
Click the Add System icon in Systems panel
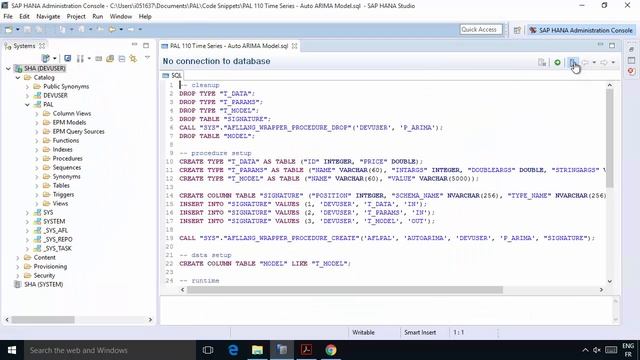click(46, 59)
